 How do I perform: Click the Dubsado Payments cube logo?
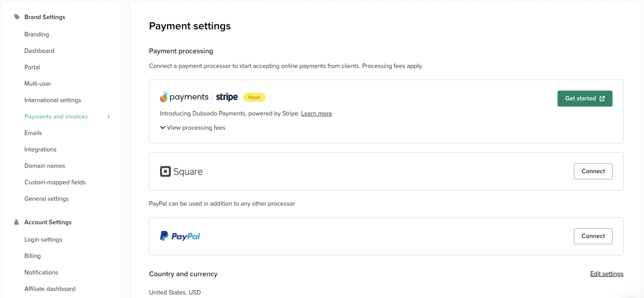pos(163,97)
